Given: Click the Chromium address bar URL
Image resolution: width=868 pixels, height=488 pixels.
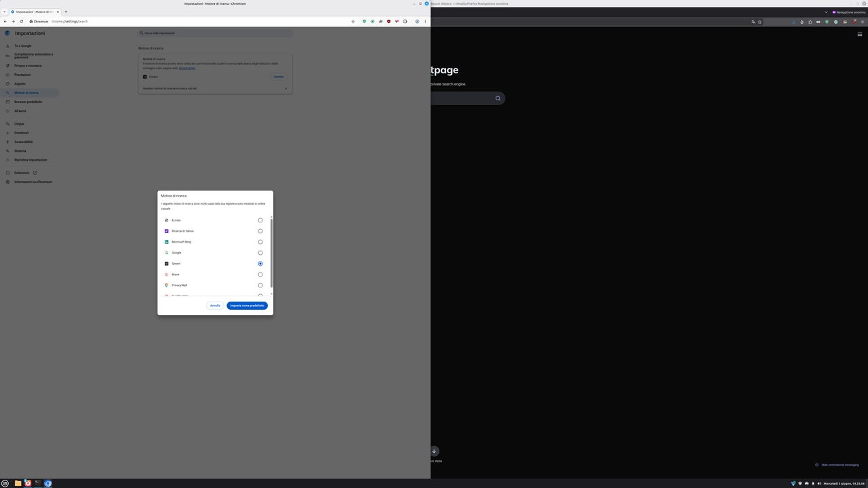Looking at the screenshot, I should (x=70, y=22).
